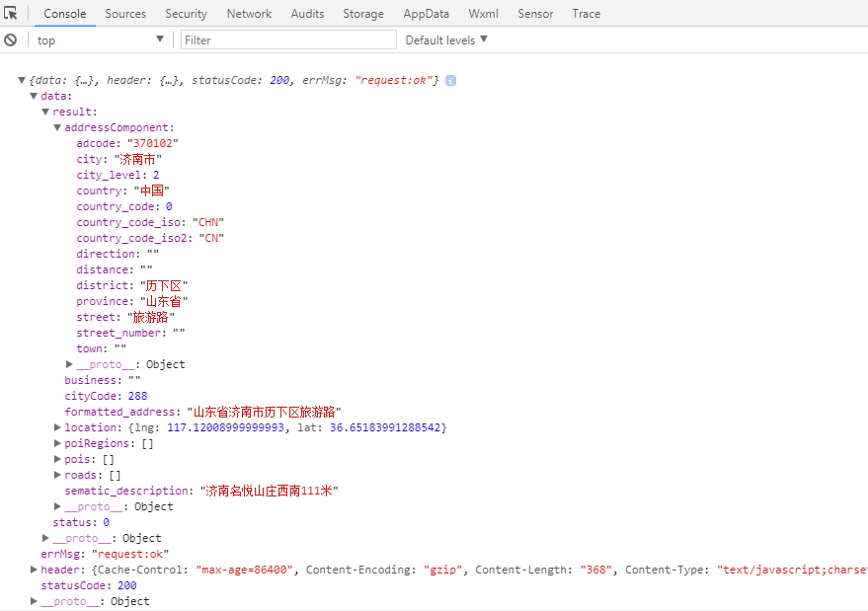Switch to the Wxml tab
868x611 pixels.
(483, 13)
